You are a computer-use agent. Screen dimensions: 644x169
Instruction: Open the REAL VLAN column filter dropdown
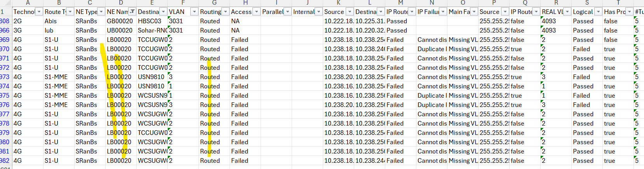coord(567,12)
